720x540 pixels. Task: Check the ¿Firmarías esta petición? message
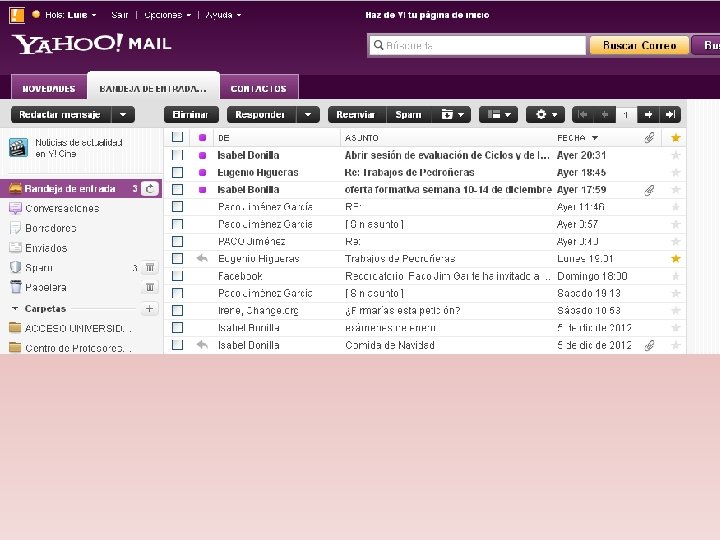(177, 310)
